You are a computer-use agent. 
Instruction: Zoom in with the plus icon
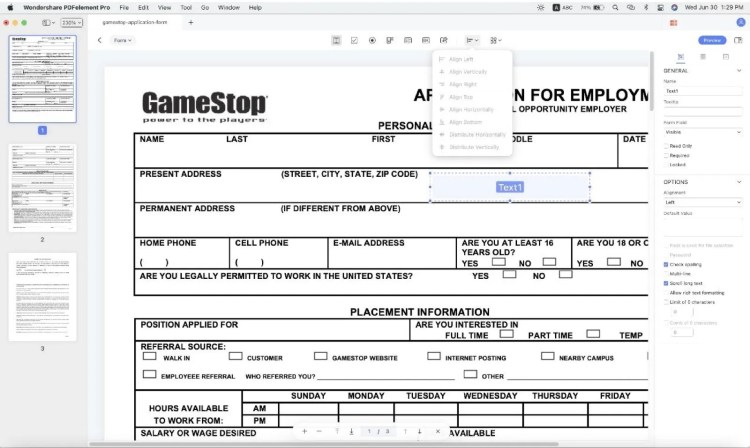tap(304, 431)
